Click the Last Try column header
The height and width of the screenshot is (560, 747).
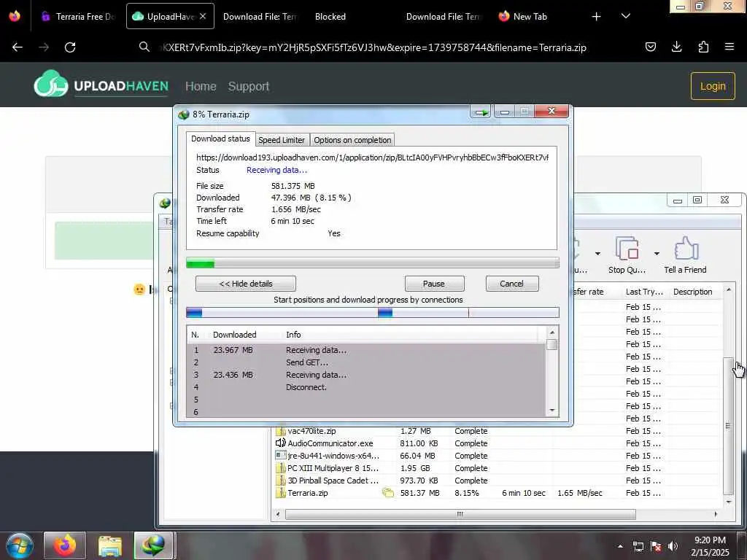pyautogui.click(x=644, y=292)
